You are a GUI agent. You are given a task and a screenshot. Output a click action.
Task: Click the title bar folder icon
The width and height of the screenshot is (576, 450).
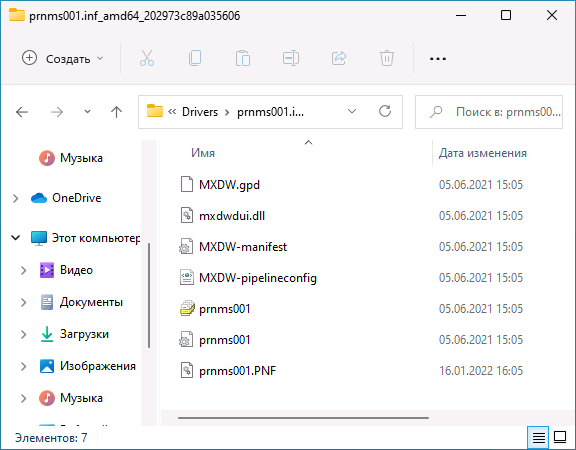(x=17, y=15)
